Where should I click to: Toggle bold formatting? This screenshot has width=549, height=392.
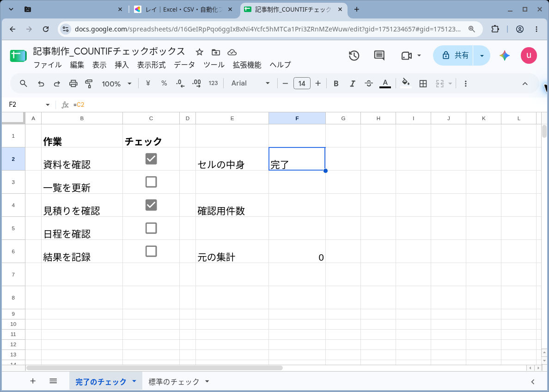[x=336, y=83]
